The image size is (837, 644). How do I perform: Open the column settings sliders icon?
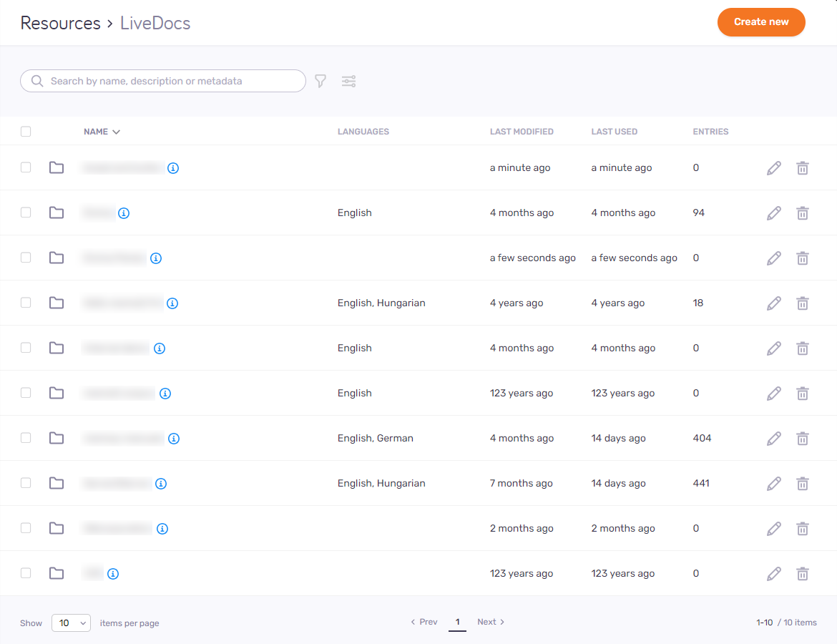tap(348, 82)
